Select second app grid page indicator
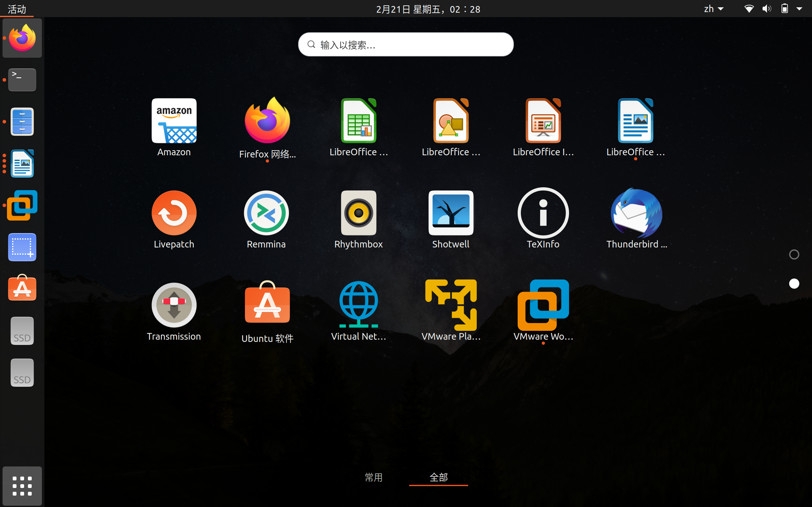The height and width of the screenshot is (507, 812). click(x=794, y=284)
